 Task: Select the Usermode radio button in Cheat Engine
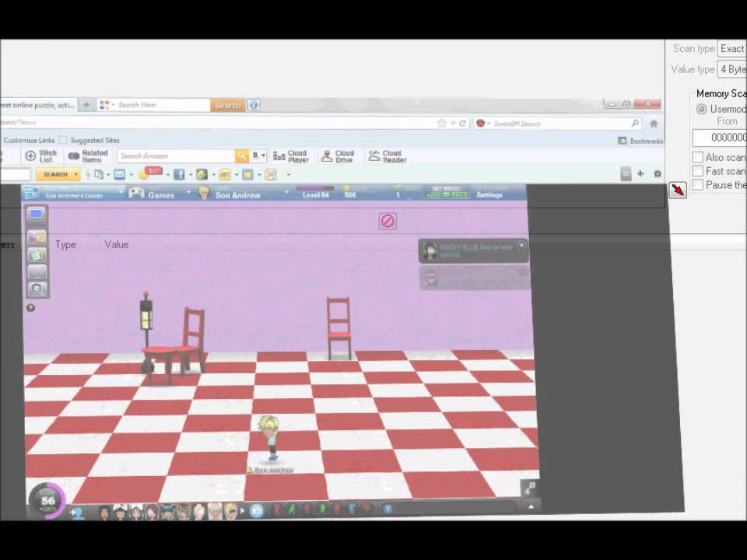coord(701,109)
